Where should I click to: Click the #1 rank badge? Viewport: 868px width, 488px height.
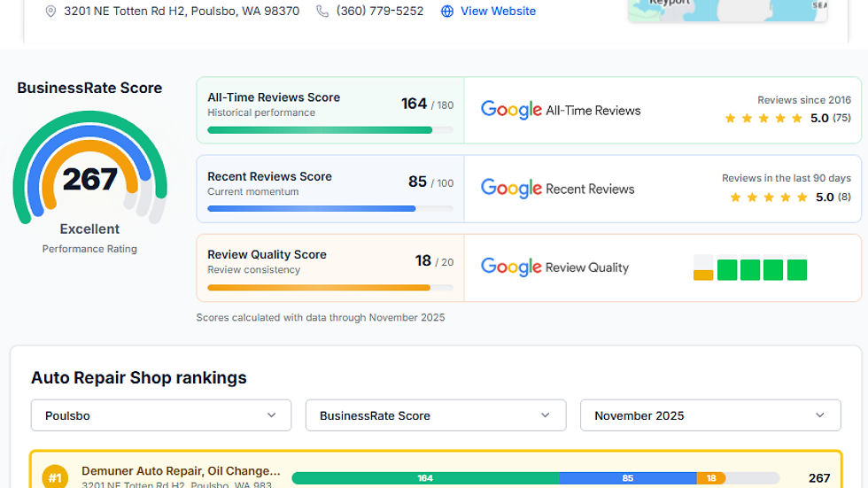point(55,477)
